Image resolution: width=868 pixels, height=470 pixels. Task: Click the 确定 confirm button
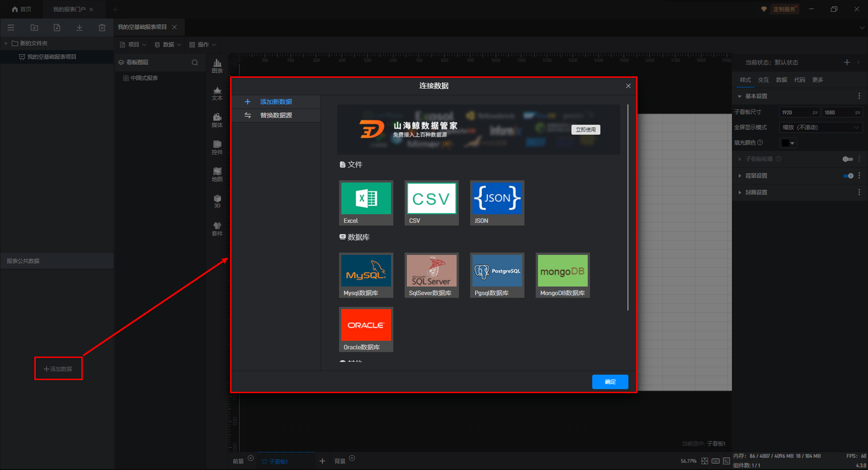pyautogui.click(x=610, y=382)
